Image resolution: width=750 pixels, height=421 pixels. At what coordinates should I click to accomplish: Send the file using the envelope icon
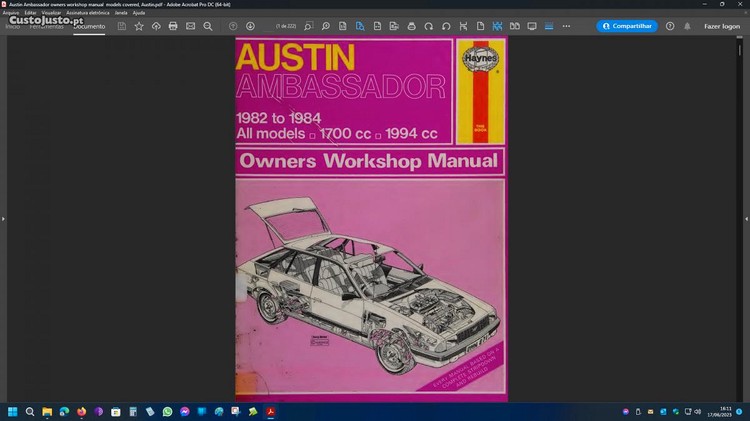[190, 26]
